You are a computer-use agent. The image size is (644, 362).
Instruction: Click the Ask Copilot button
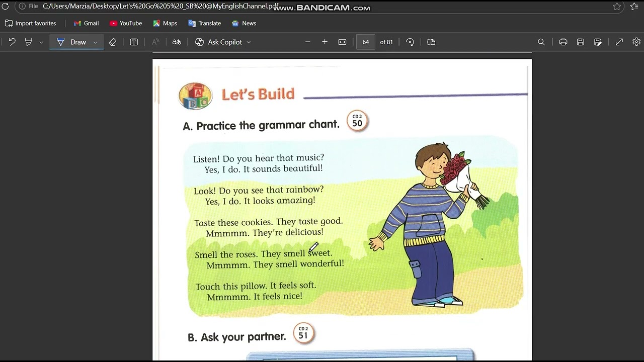[219, 42]
